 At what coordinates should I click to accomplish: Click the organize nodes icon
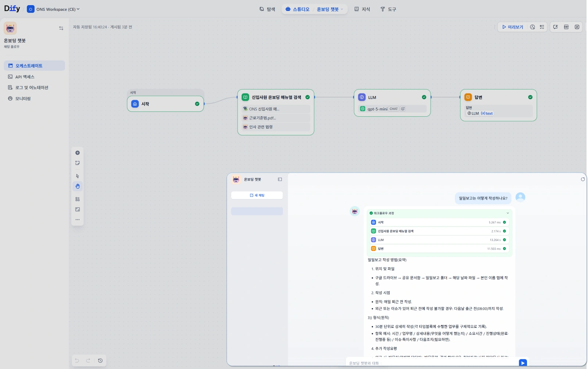(x=78, y=199)
